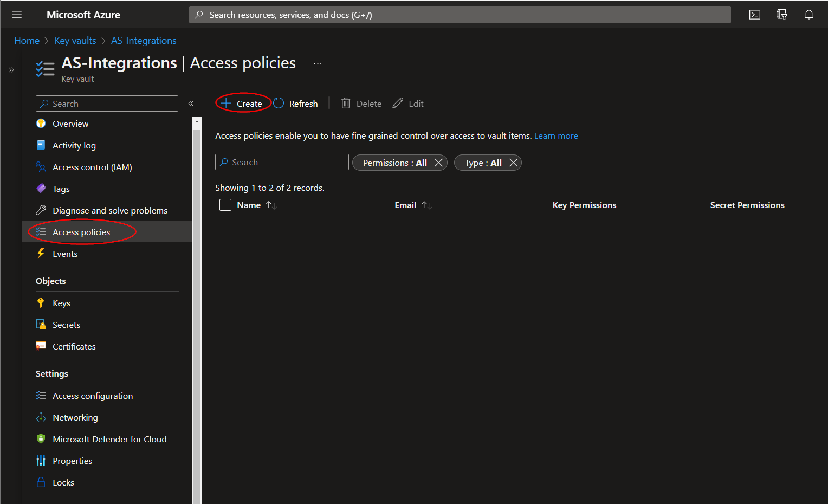Open directories and subscriptions filter icon
This screenshot has width=828, height=504.
click(782, 15)
